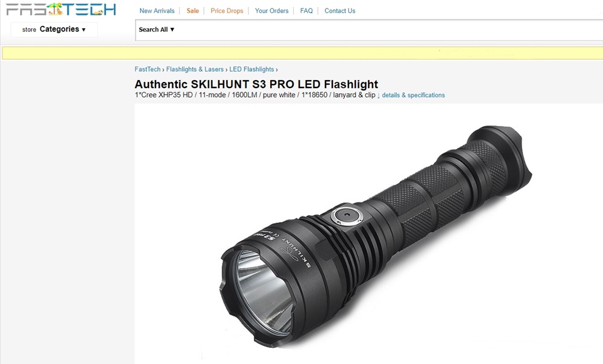Viewport: 603px width, 364px height.
Task: Jump to details & specifications link
Action: tap(414, 95)
